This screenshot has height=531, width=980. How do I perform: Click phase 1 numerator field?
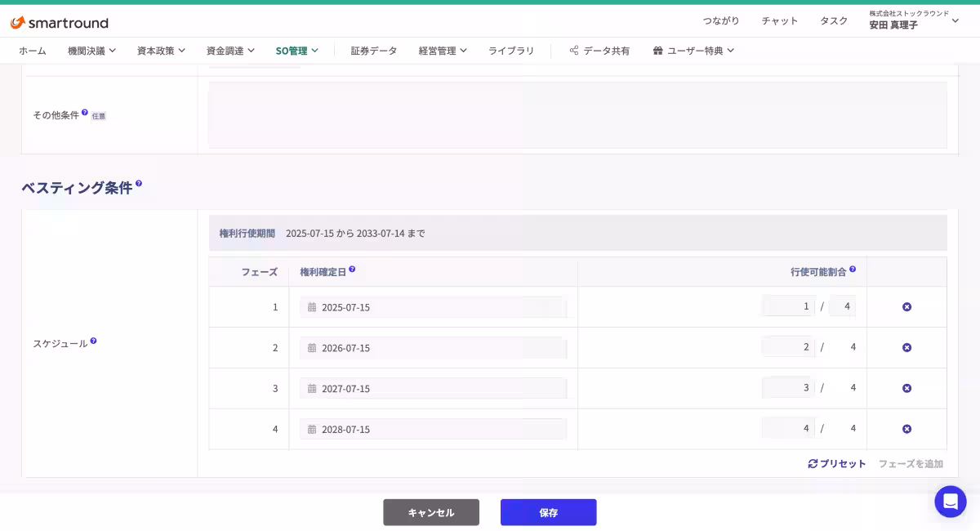click(788, 306)
